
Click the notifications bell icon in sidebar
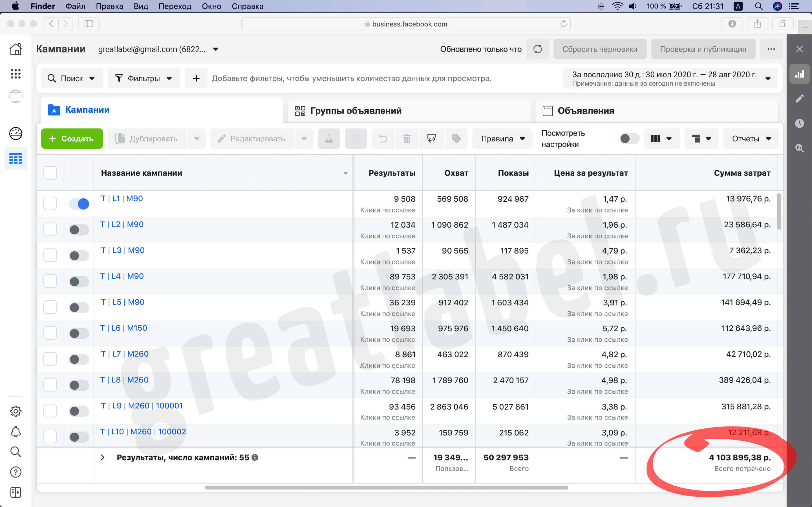point(16,432)
